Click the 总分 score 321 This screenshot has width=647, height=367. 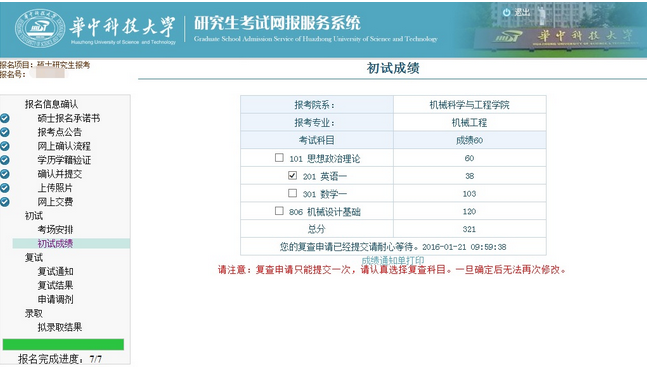[x=469, y=229]
